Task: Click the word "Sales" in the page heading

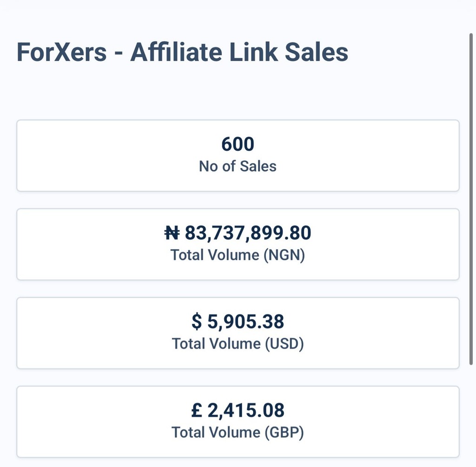Action: pos(317,52)
